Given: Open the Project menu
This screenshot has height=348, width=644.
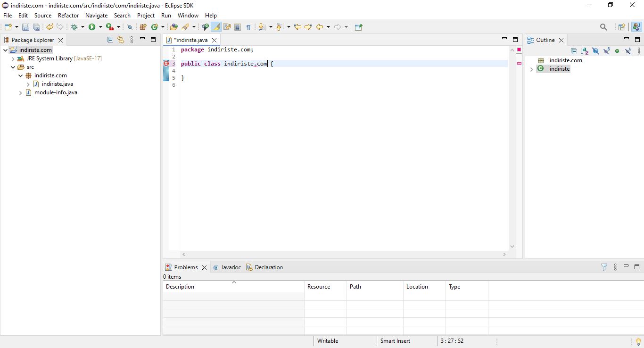Looking at the screenshot, I should [x=146, y=16].
